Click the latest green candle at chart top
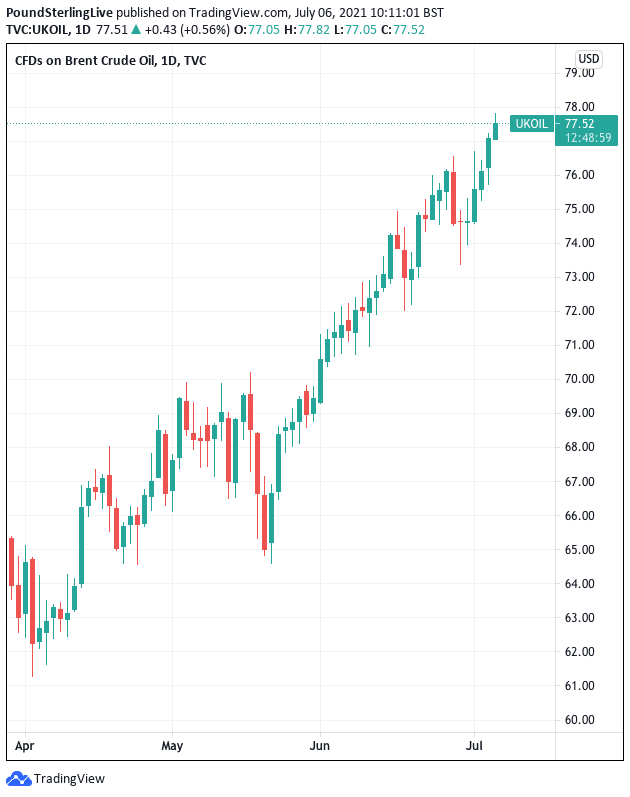The height and width of the screenshot is (797, 630). pyautogui.click(x=496, y=130)
